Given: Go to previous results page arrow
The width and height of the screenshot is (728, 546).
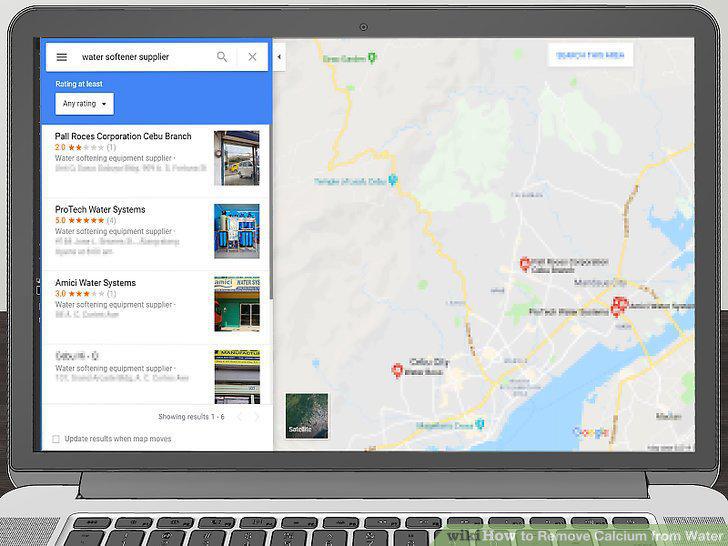Looking at the screenshot, I should coord(240,417).
